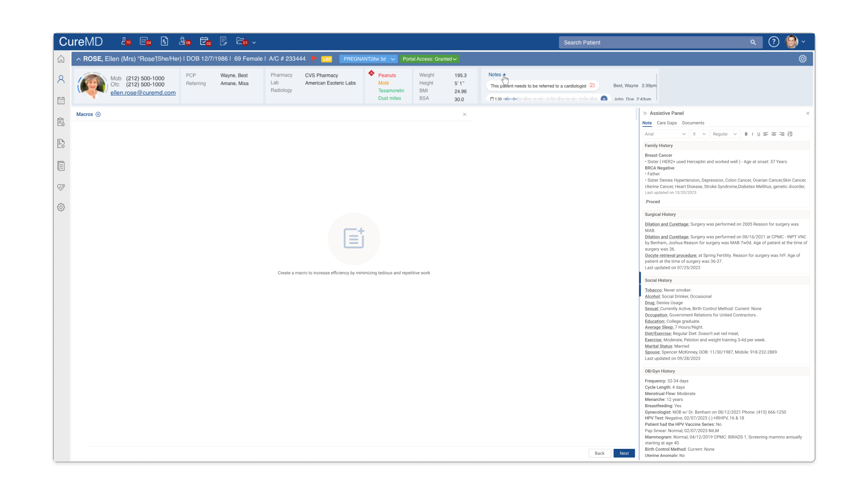Screen dimensions: 868x495
Task: Click the Family History section header
Action: point(726,146)
